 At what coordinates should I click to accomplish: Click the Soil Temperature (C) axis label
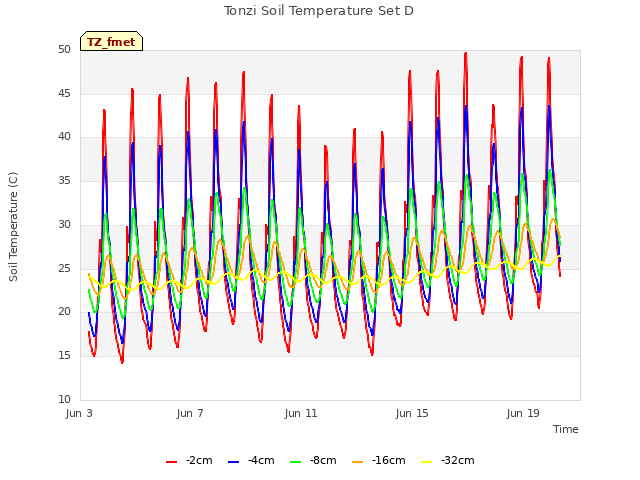[x=13, y=227]
